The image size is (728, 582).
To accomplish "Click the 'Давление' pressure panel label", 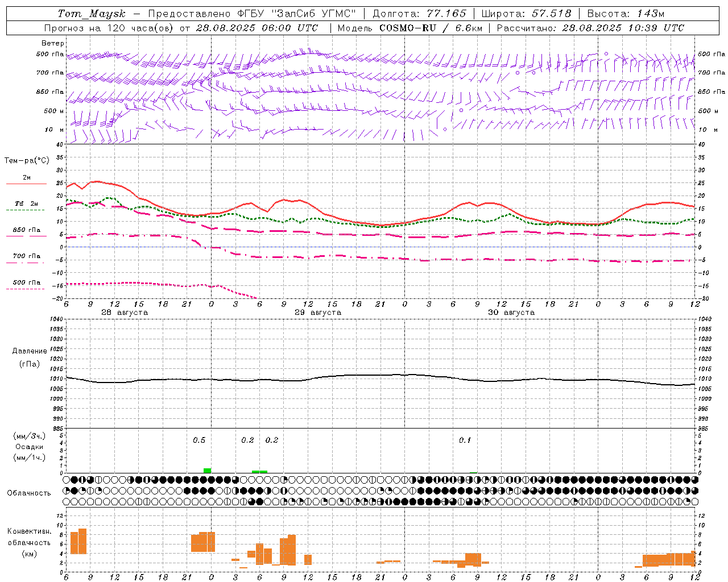I will point(30,351).
